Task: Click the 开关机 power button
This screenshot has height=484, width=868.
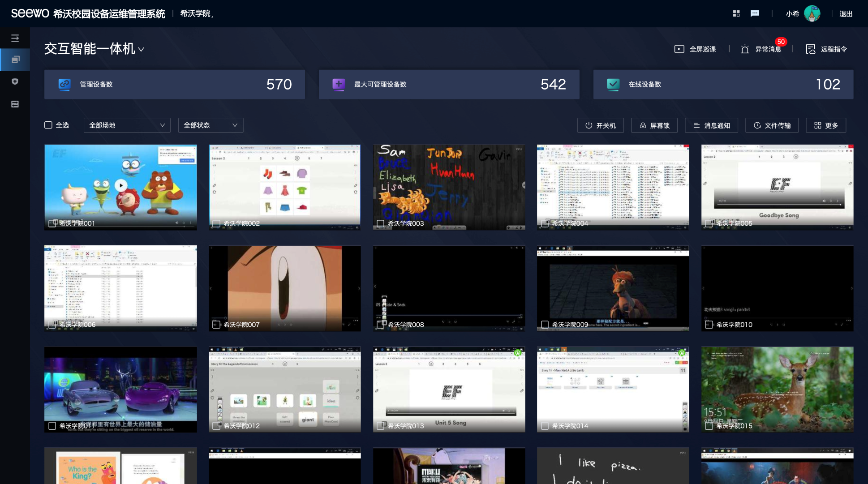Action: coord(601,125)
